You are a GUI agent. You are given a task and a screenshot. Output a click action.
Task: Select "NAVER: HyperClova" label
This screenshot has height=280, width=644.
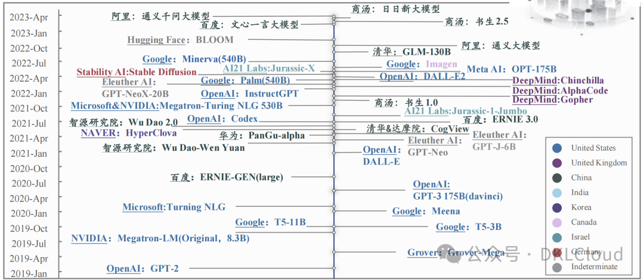129,133
